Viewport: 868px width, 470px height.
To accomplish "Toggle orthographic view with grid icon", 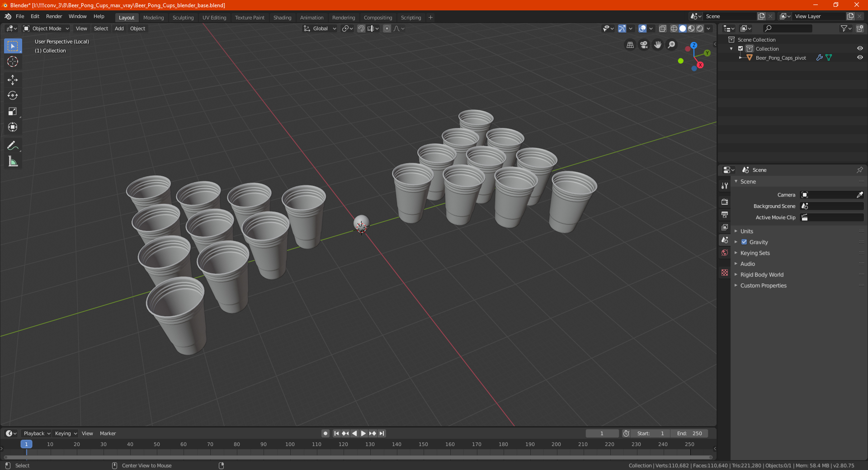I will 630,45.
